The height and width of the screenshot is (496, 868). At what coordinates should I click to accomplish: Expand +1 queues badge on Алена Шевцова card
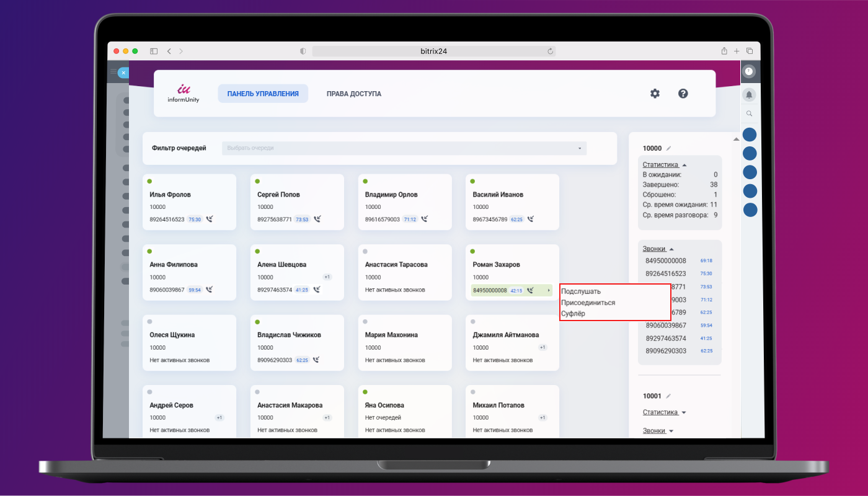click(x=327, y=277)
